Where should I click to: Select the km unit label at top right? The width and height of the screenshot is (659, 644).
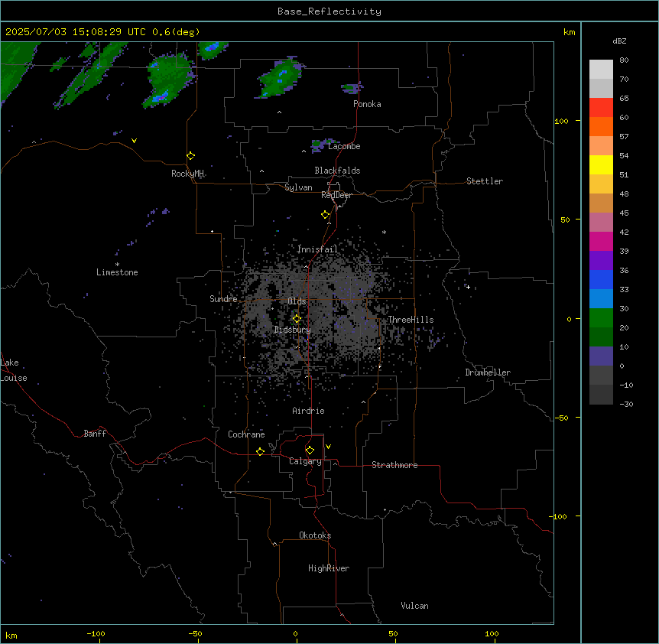point(570,32)
